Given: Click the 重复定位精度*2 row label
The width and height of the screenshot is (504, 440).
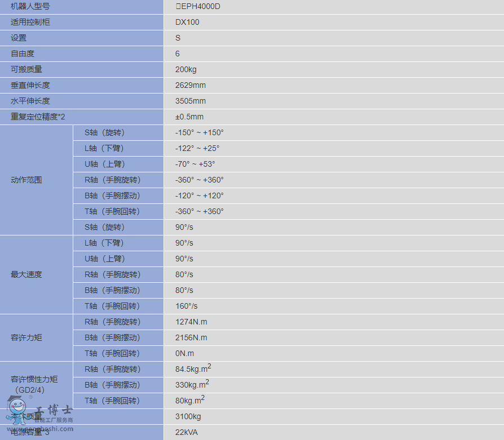Looking at the screenshot, I should tap(39, 117).
